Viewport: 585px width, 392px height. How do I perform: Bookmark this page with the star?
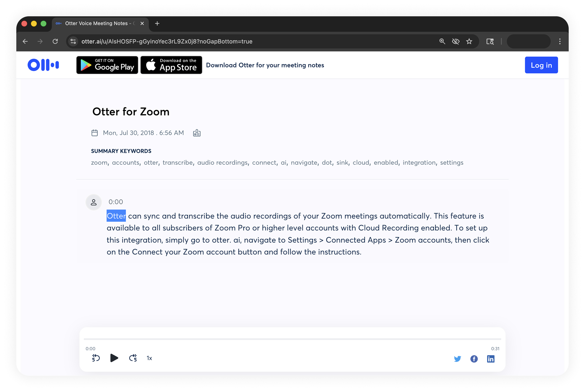tap(469, 41)
